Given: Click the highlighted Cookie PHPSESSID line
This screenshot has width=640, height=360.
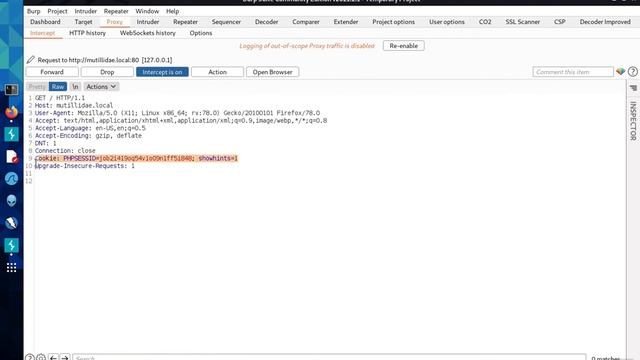Looking at the screenshot, I should coord(136,158).
